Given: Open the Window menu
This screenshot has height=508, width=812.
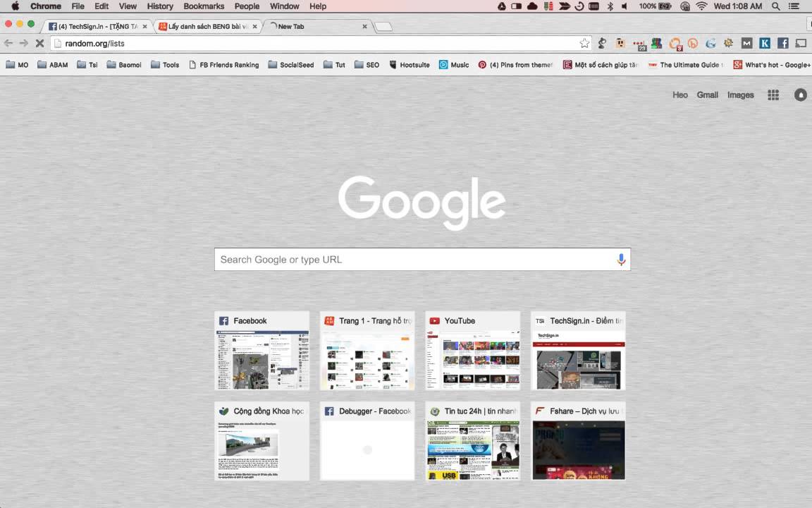Looking at the screenshot, I should point(284,6).
